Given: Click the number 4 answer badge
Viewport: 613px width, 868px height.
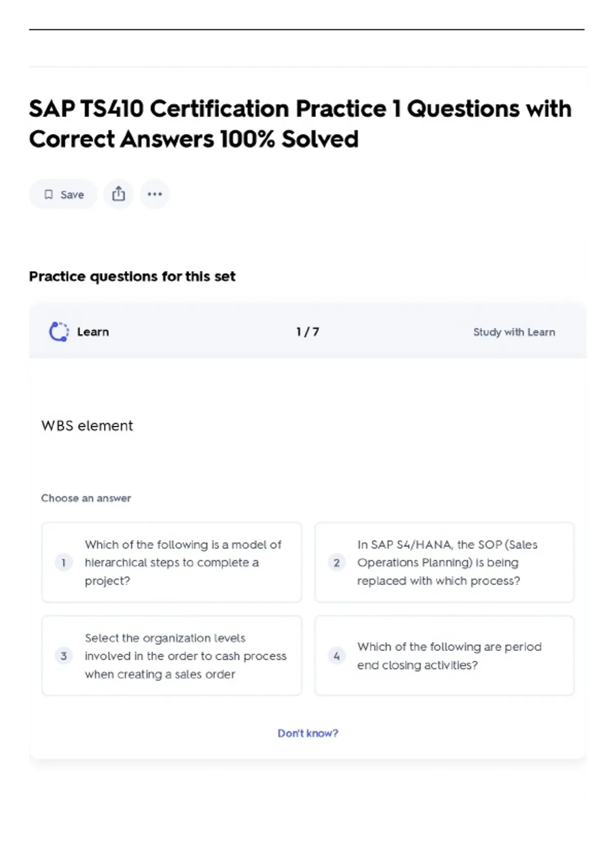Looking at the screenshot, I should [336, 656].
